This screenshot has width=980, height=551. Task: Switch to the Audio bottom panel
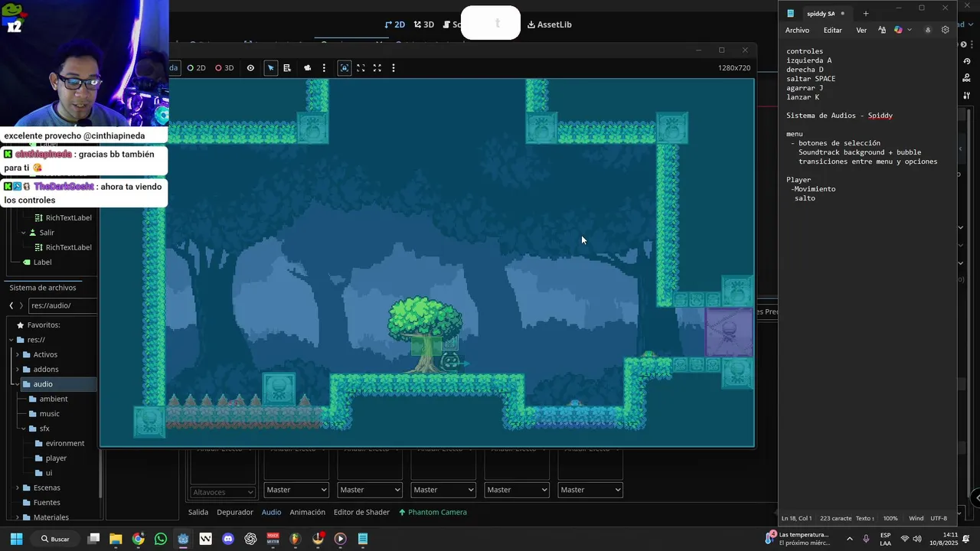[272, 512]
